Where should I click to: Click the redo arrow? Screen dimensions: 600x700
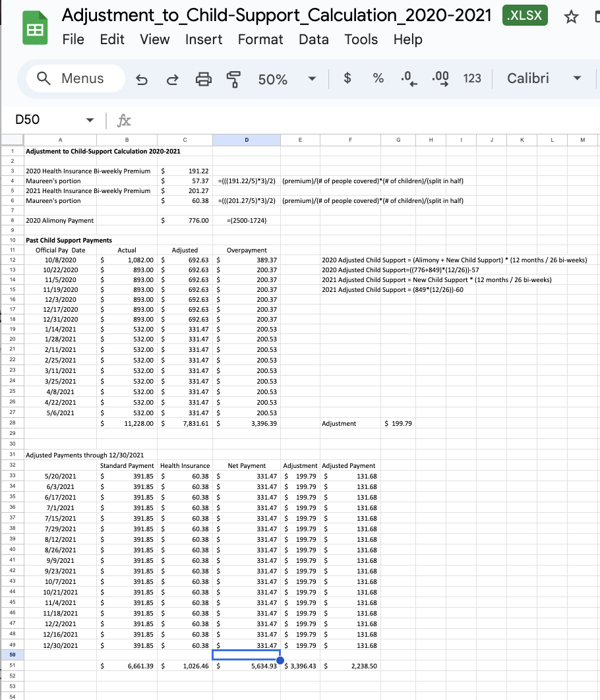click(172, 79)
